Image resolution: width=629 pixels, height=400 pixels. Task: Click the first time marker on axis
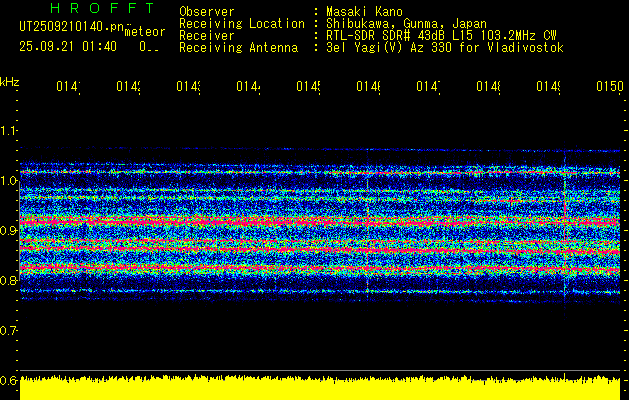click(x=67, y=88)
